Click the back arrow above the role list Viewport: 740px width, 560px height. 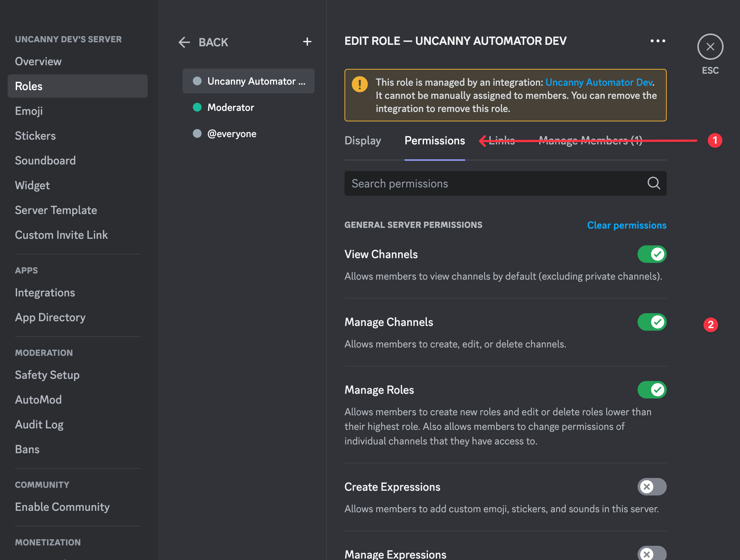coord(184,42)
